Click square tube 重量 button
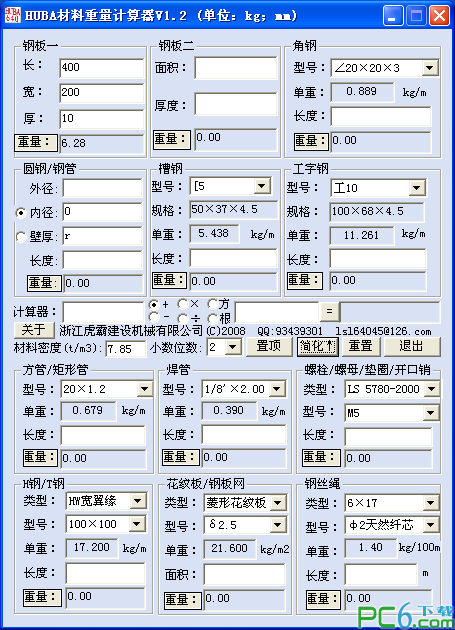Image resolution: width=455 pixels, height=630 pixels. tap(40, 458)
